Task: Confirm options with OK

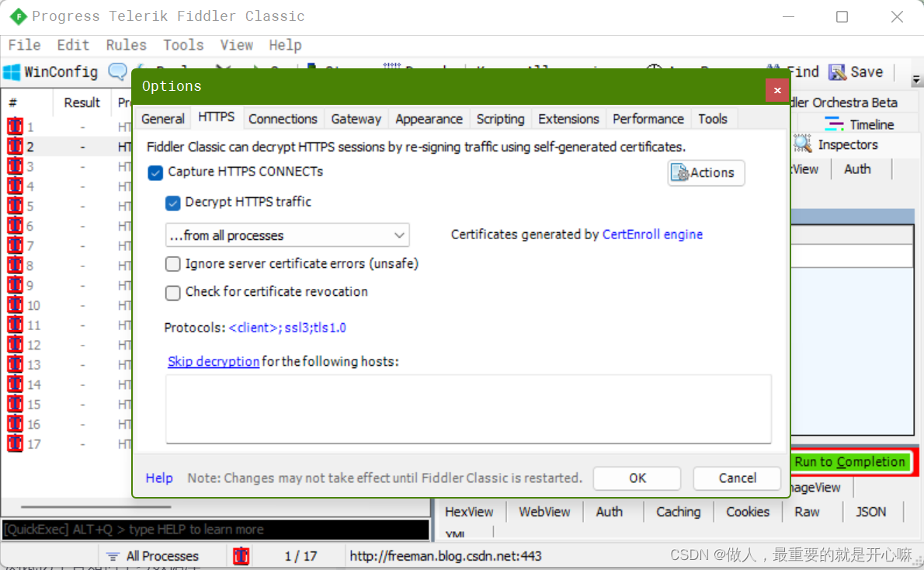Action: (x=637, y=478)
